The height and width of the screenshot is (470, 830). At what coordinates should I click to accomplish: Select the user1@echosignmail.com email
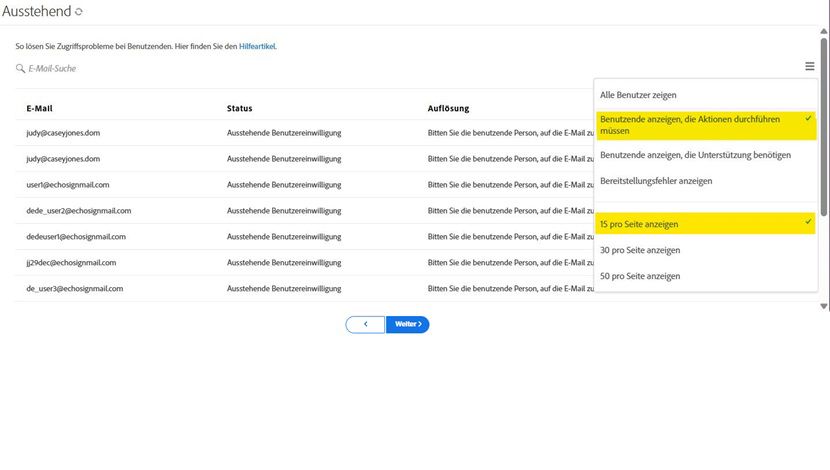click(68, 185)
